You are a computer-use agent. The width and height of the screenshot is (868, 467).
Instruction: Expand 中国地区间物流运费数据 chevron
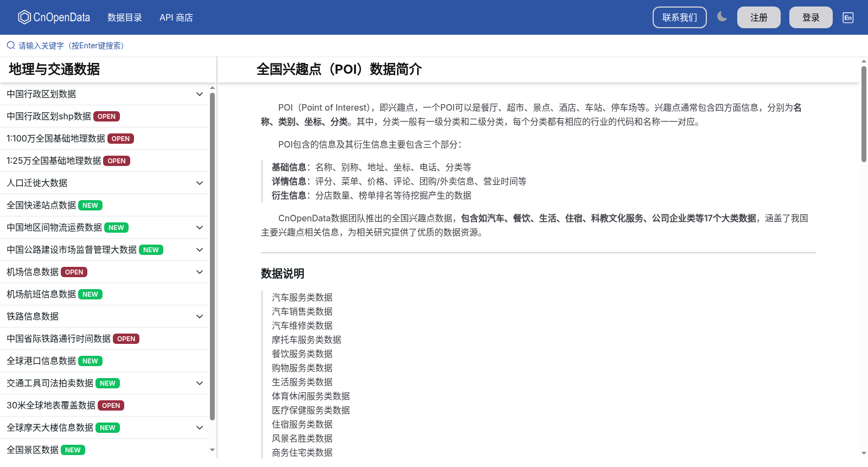200,227
